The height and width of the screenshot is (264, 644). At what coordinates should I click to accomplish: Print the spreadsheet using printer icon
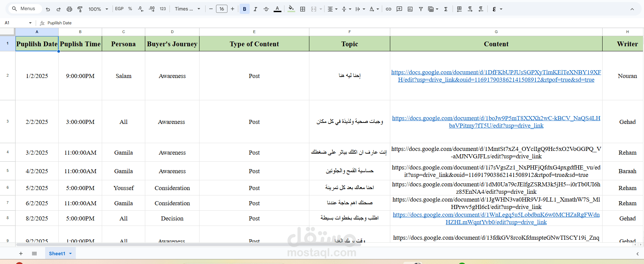69,9
